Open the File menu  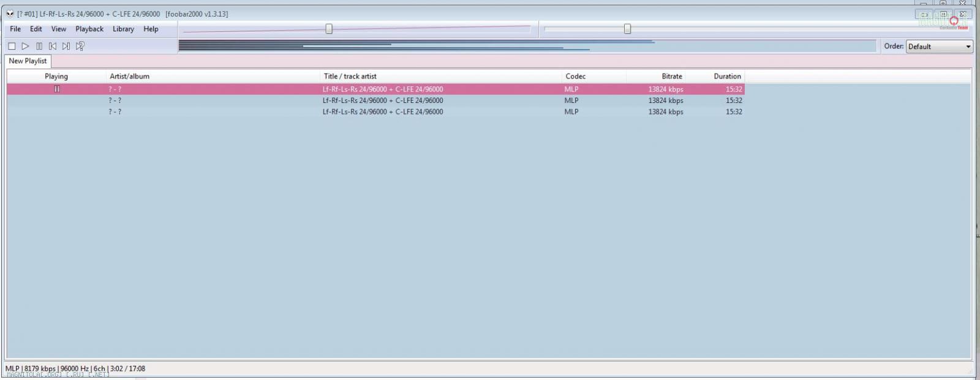(x=15, y=29)
